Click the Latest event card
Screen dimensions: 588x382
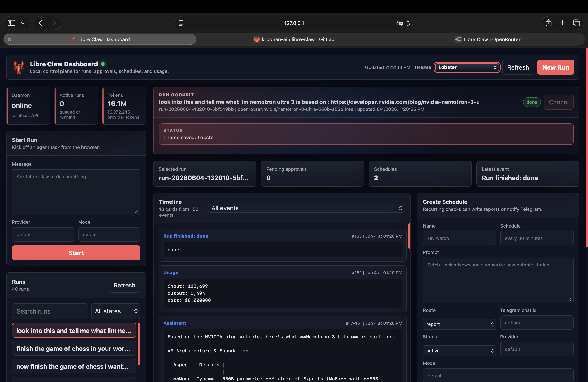(528, 174)
